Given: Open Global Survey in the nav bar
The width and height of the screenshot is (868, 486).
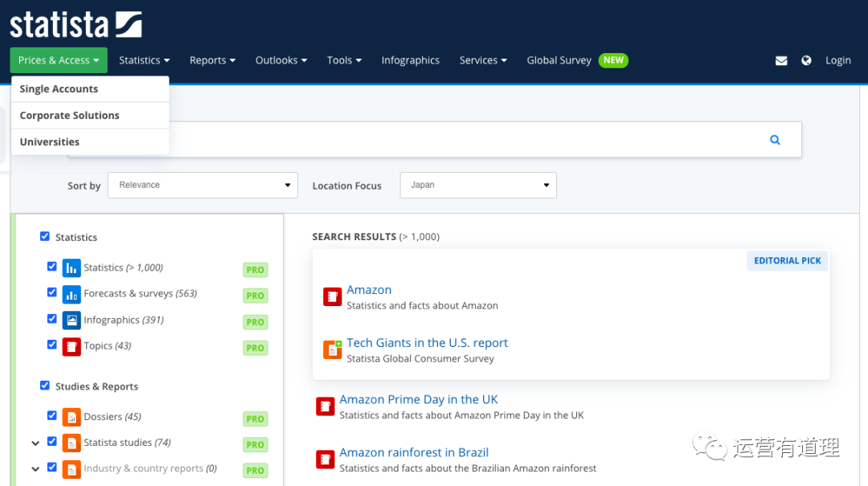Looking at the screenshot, I should (x=559, y=60).
